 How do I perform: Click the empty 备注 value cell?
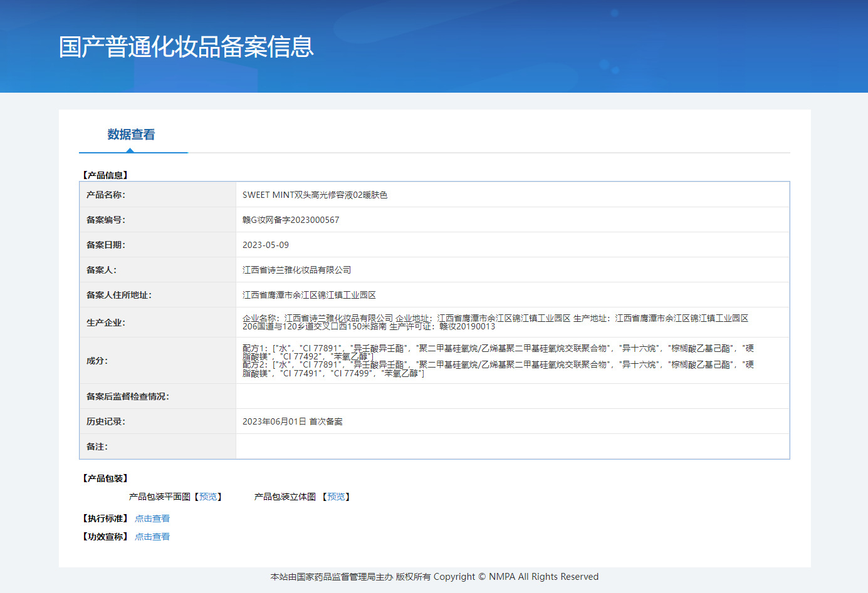coord(512,446)
